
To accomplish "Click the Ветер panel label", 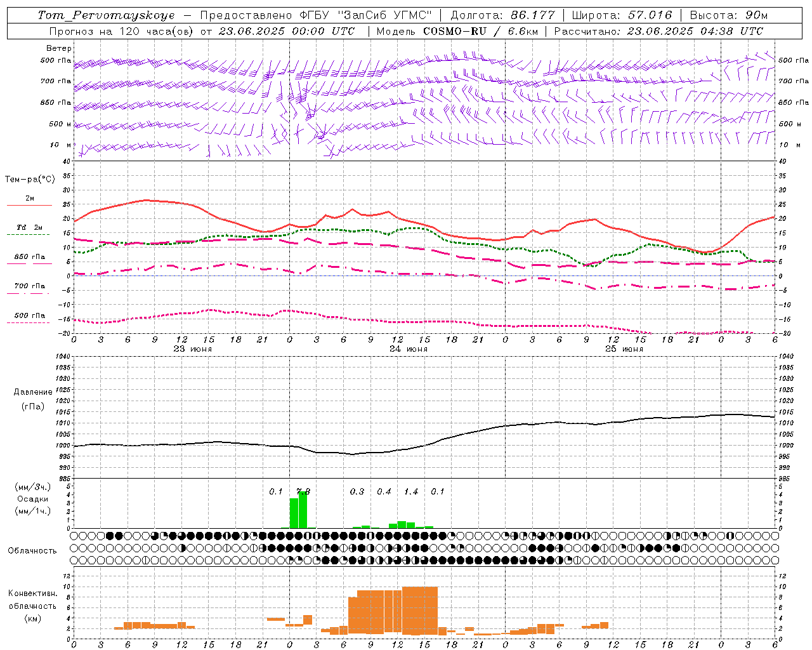I will click(x=58, y=48).
